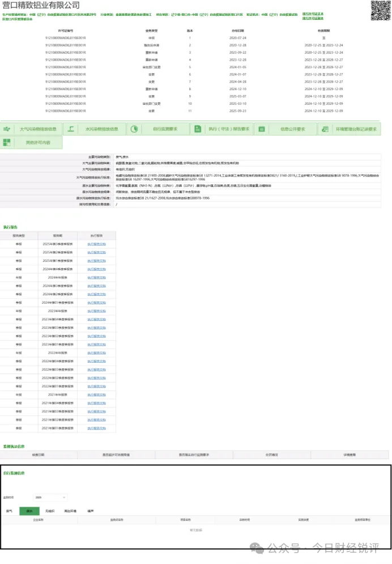The image size is (392, 564).
Task: Click the handling date 2020-07-24
Action: pyautogui.click(x=238, y=38)
